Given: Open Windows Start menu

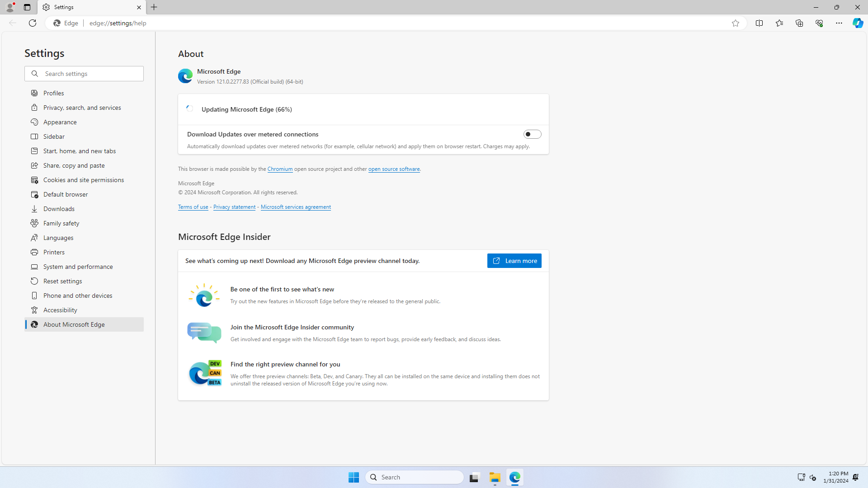Looking at the screenshot, I should [354, 477].
